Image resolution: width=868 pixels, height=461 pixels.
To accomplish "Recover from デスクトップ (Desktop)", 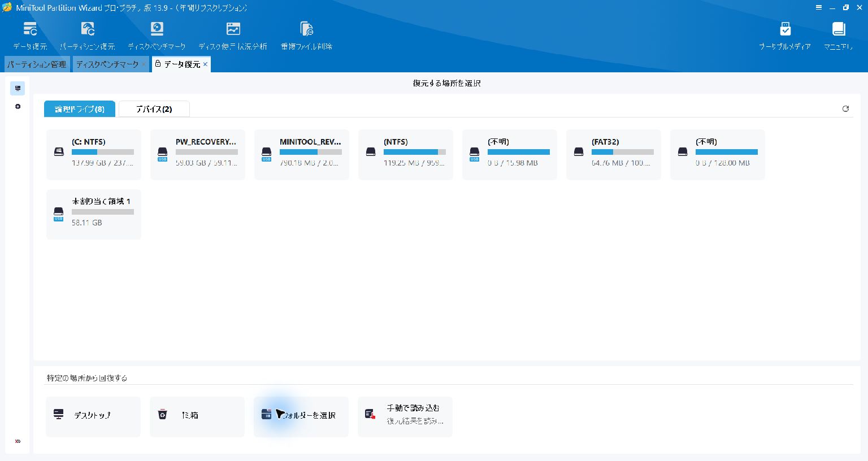I will click(93, 416).
